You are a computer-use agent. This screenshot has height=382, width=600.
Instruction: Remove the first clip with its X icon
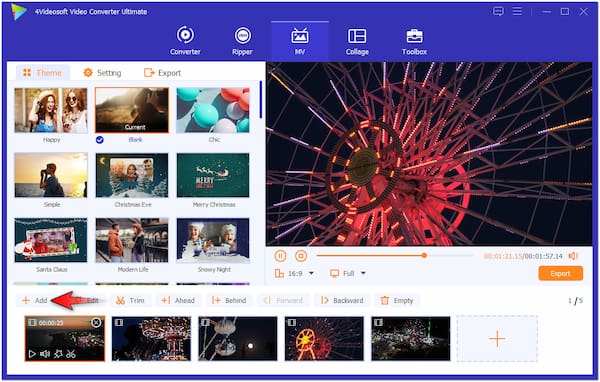click(96, 323)
